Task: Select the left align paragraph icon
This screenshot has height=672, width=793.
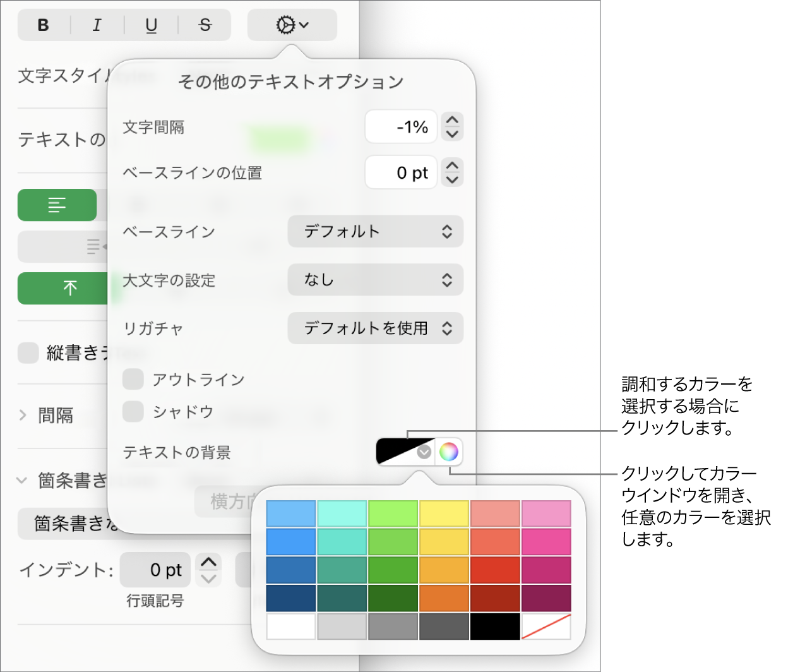Action: click(x=57, y=205)
